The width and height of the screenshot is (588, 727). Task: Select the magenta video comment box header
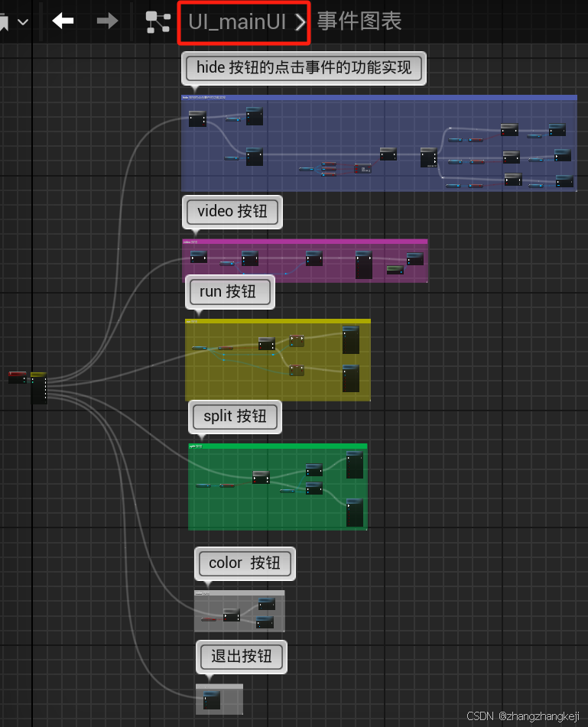click(304, 242)
